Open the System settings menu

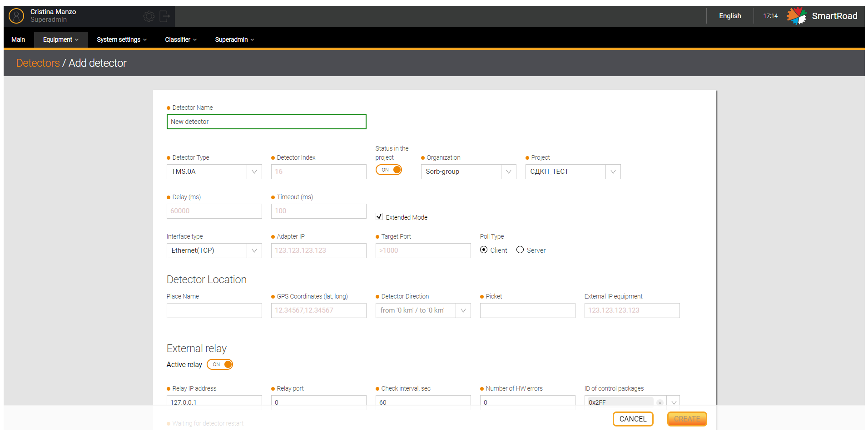(122, 39)
